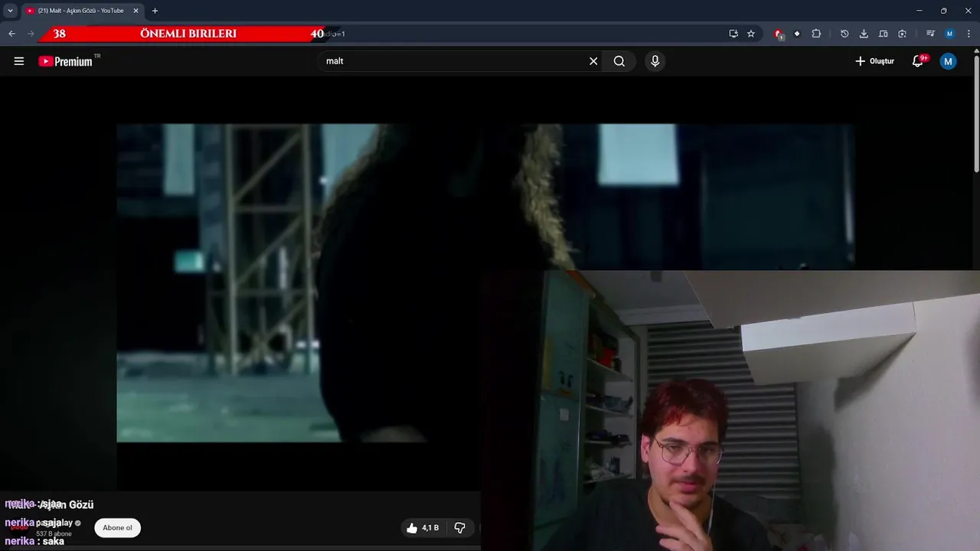Image resolution: width=980 pixels, height=551 pixels.
Task: Open the devices/cast toolbar icon
Action: [x=883, y=34]
